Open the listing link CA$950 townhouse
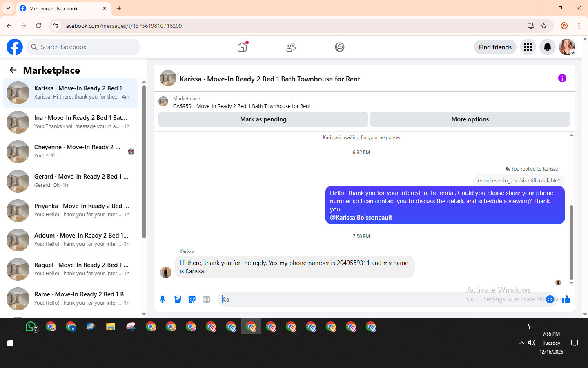The image size is (588, 368). click(242, 106)
